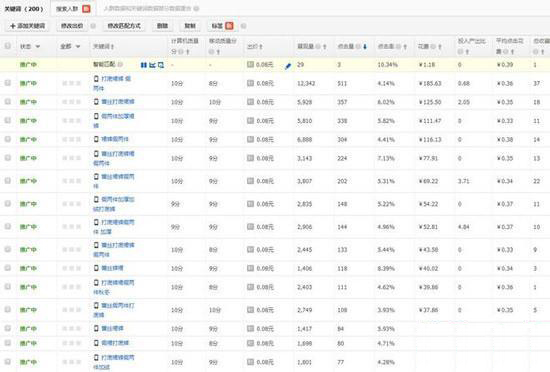
Task: Click help icon next to 修改出价
Action: (x=93, y=26)
